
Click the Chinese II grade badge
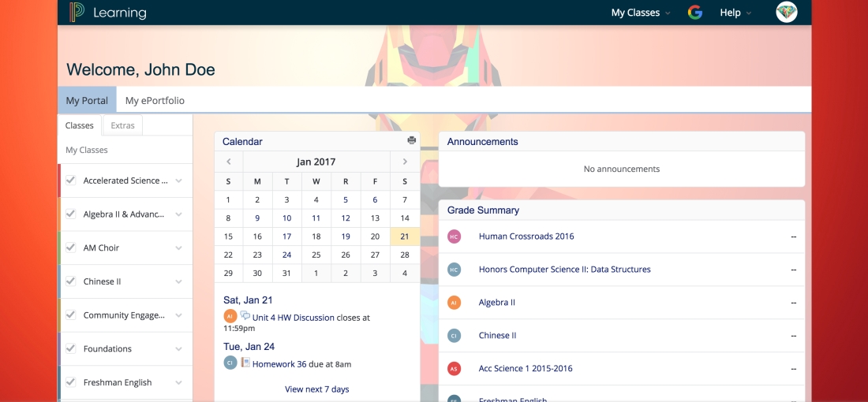point(454,336)
